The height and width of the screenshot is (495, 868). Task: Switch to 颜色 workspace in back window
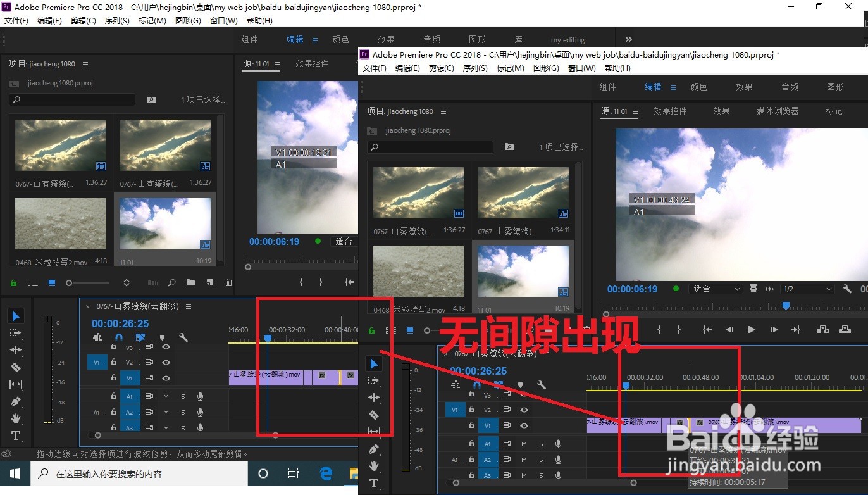340,39
